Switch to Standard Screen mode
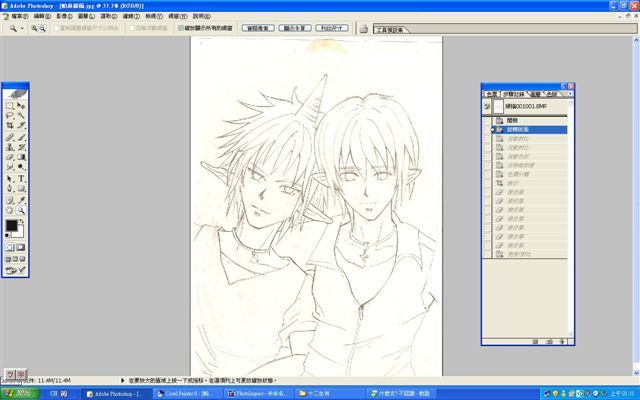The height and width of the screenshot is (400, 640). pyautogui.click(x=8, y=259)
